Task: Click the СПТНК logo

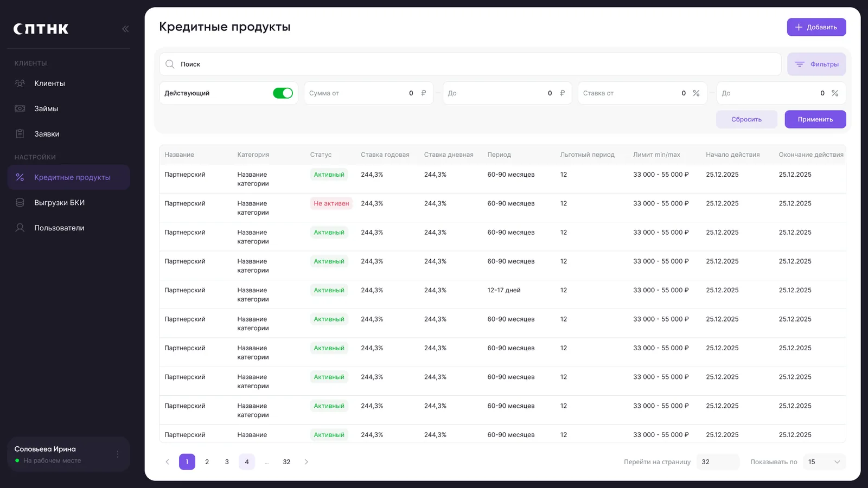Action: pyautogui.click(x=41, y=29)
